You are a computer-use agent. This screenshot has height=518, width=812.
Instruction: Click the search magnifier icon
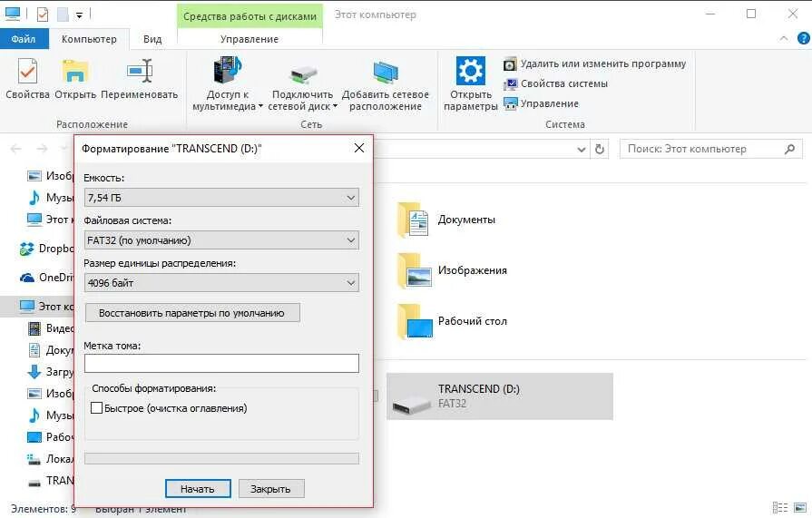[x=789, y=149]
